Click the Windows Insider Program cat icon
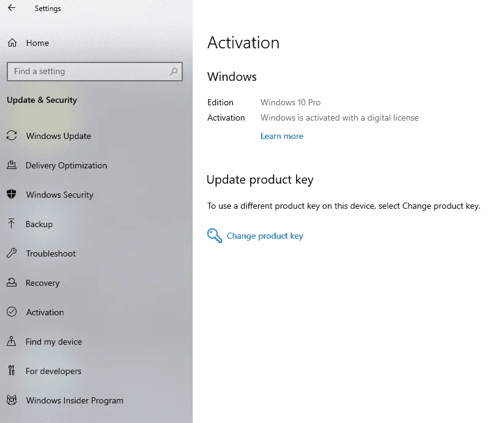 click(x=12, y=400)
